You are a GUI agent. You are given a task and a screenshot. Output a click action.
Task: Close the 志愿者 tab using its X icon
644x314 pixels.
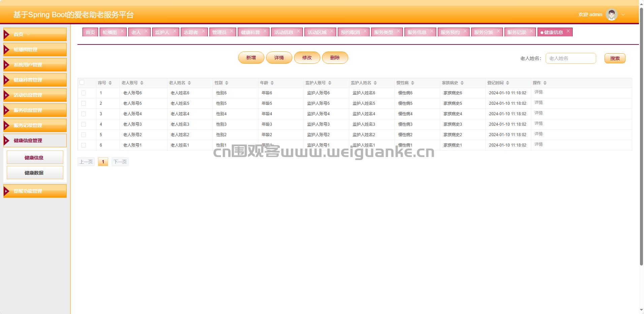[203, 31]
